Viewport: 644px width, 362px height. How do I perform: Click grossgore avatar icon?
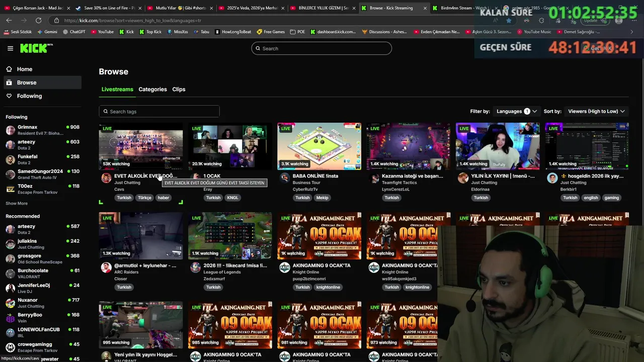(x=10, y=259)
